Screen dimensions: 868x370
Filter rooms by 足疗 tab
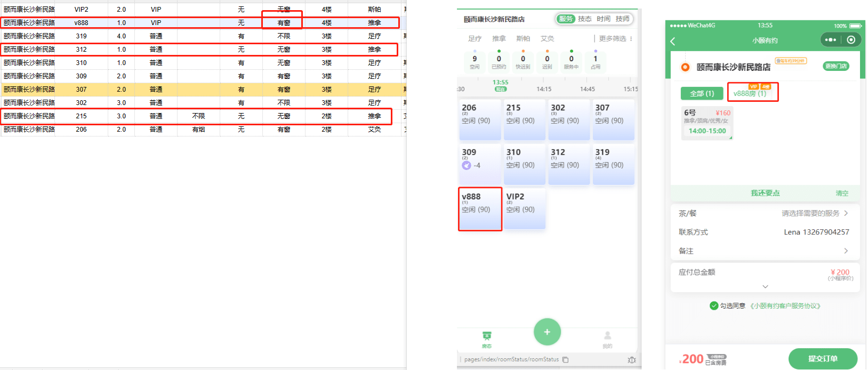tap(475, 39)
